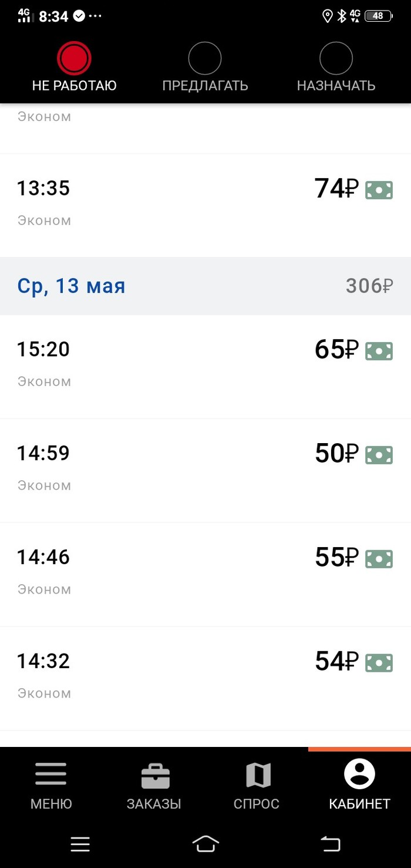Open the МЕНЮ hamburger icon
Image resolution: width=411 pixels, height=868 pixels.
(51, 776)
